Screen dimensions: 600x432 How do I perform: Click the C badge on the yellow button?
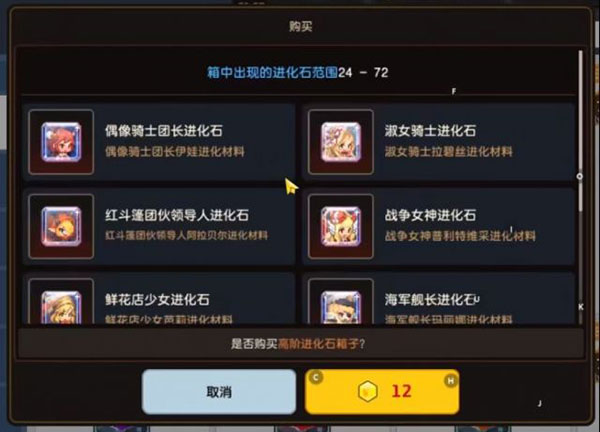[x=316, y=378]
